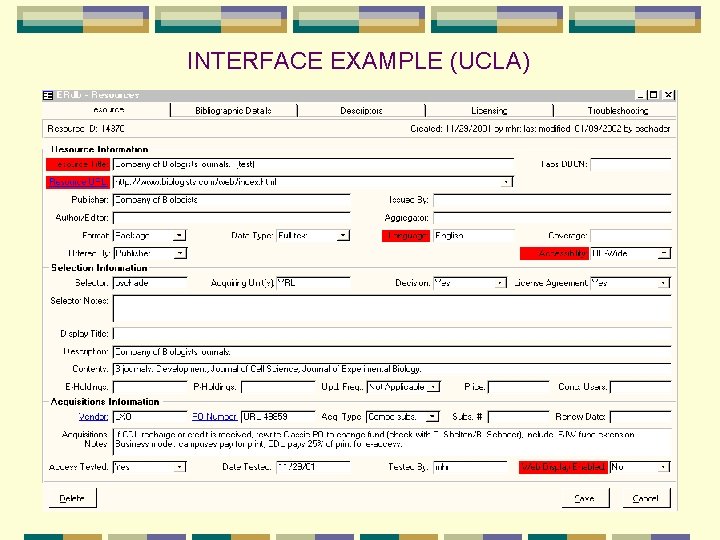Click the Language field showing English
Screen dimensions: 720x540
[x=474, y=236]
